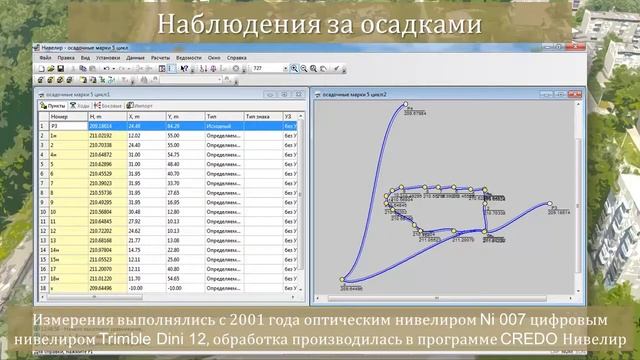This screenshot has width=640, height=360.
Task: Select height value 210.70338
Action: (108, 145)
